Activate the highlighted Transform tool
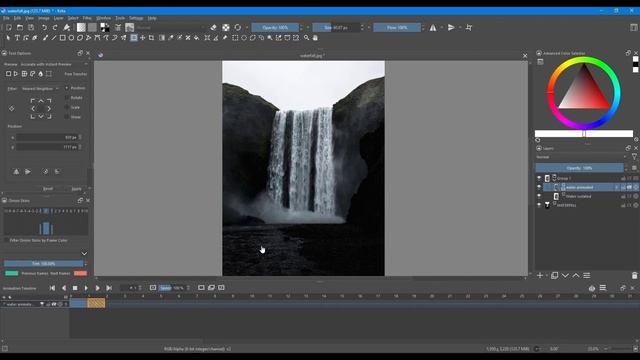 134,38
